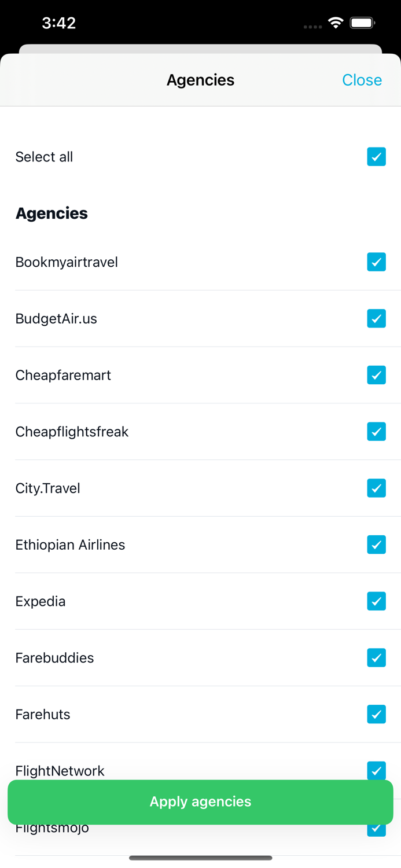Tap the Apply agencies button
This screenshot has width=401, height=868.
click(x=200, y=802)
